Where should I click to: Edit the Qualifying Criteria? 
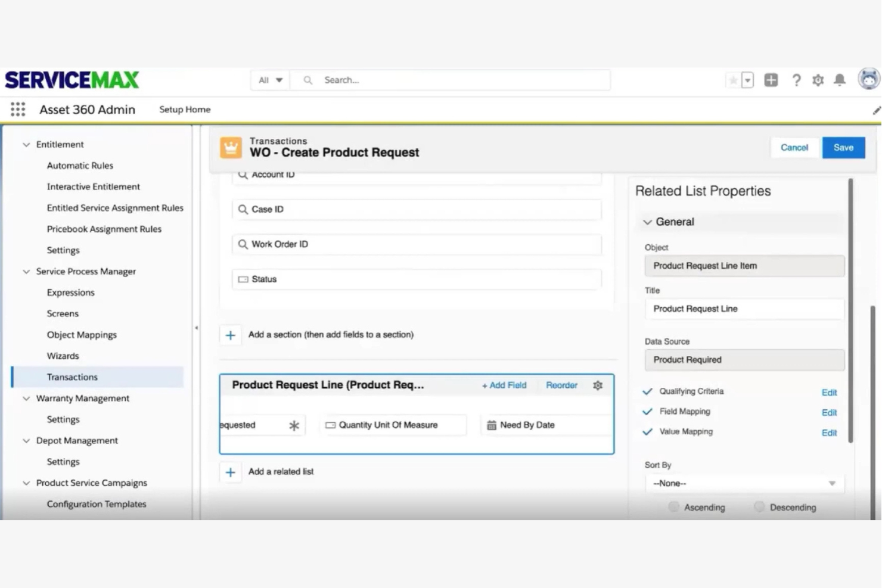pyautogui.click(x=829, y=393)
